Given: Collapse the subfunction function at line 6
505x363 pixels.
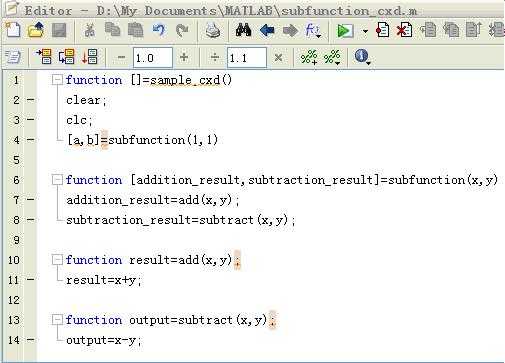Looking at the screenshot, I should 57,180.
